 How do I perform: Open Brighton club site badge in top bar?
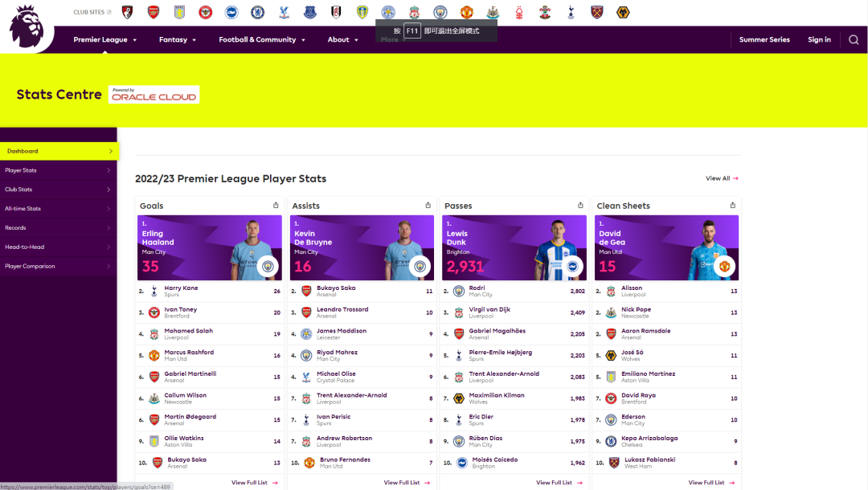231,12
